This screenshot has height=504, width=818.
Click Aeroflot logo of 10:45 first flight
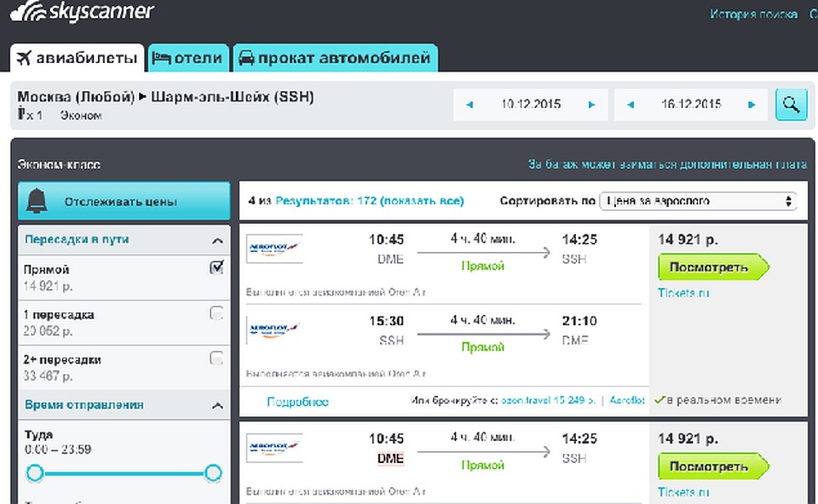coord(274,248)
